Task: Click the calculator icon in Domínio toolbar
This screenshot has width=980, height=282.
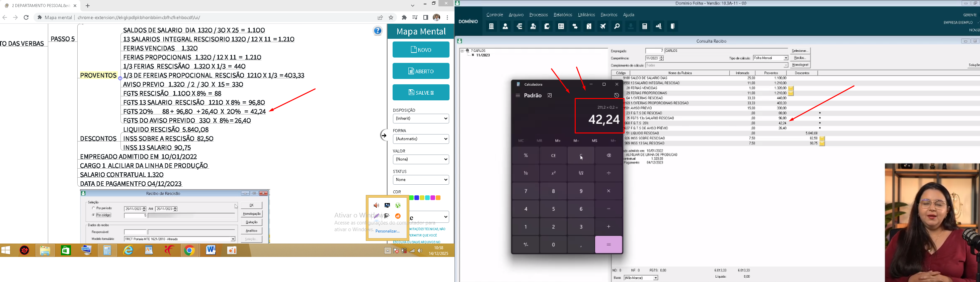Action: (x=645, y=26)
